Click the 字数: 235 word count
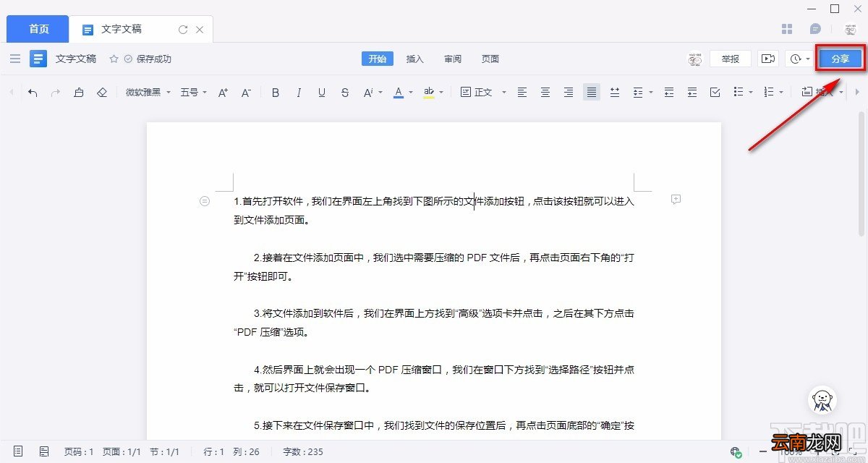The image size is (868, 463). [x=303, y=451]
